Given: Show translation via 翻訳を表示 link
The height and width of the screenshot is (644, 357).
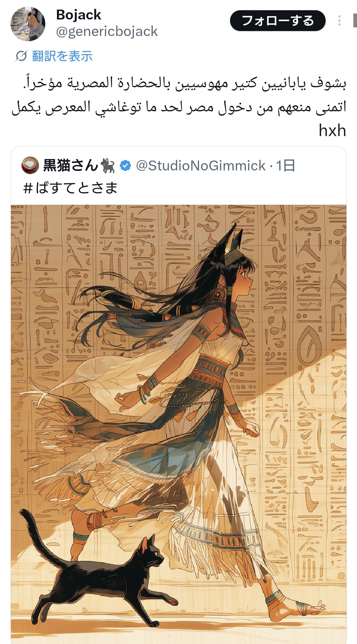Looking at the screenshot, I should tap(62, 56).
